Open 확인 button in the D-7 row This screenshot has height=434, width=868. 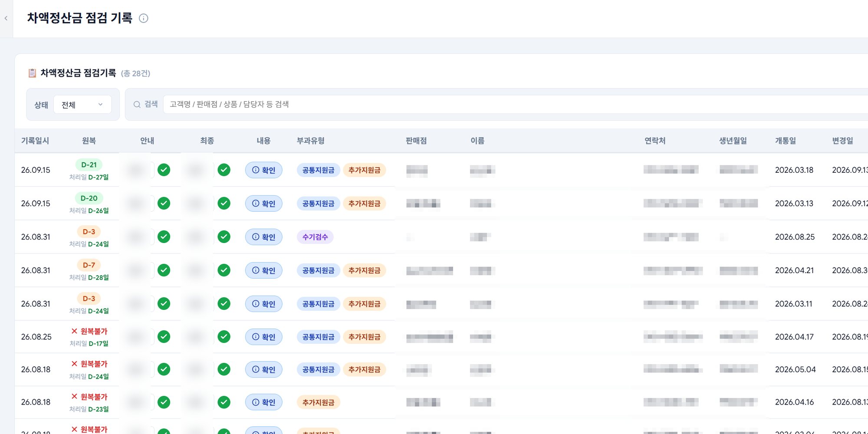[x=264, y=270]
